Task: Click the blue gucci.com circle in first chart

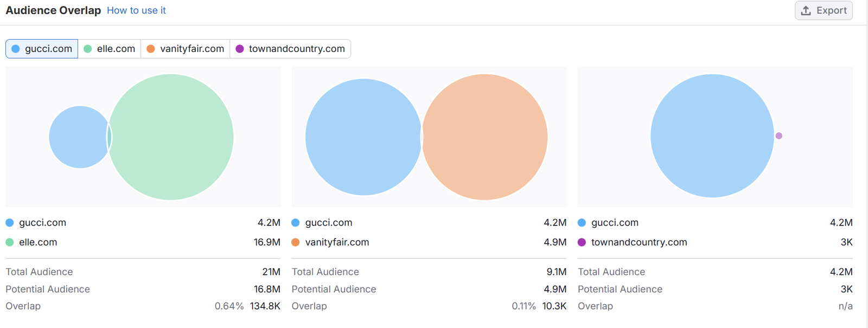Action: pyautogui.click(x=78, y=137)
